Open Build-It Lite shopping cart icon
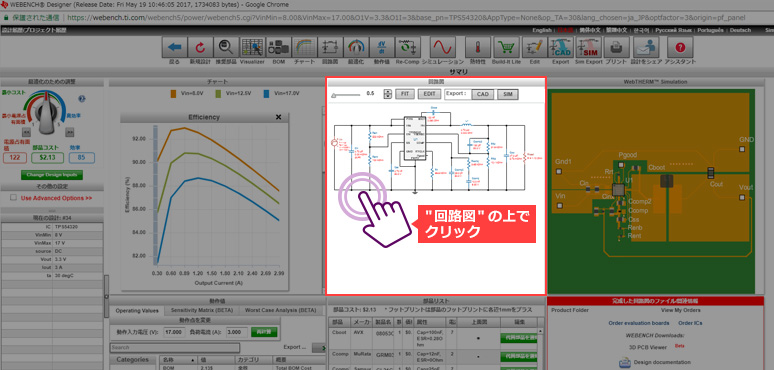Image resolution: width=774 pixels, height=370 pixels. click(x=506, y=48)
